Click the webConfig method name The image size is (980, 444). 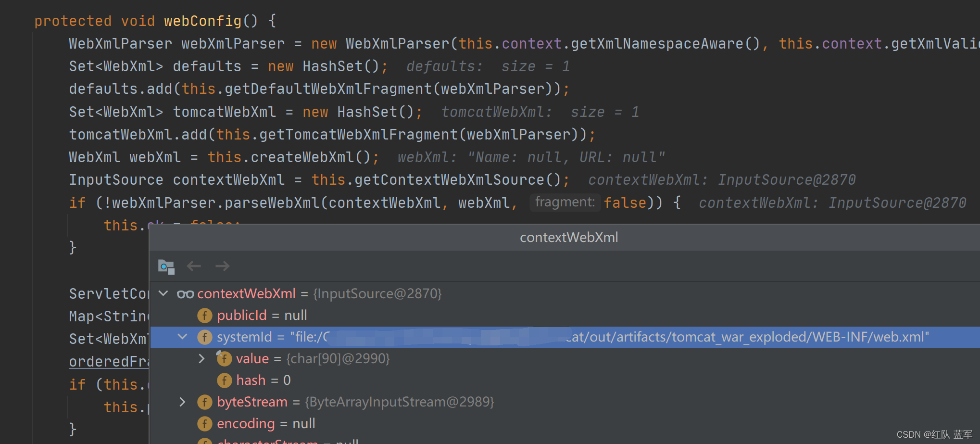[x=202, y=21]
